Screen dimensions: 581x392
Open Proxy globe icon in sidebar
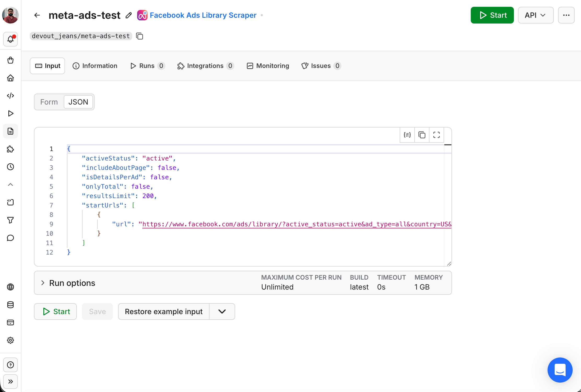pyautogui.click(x=10, y=287)
